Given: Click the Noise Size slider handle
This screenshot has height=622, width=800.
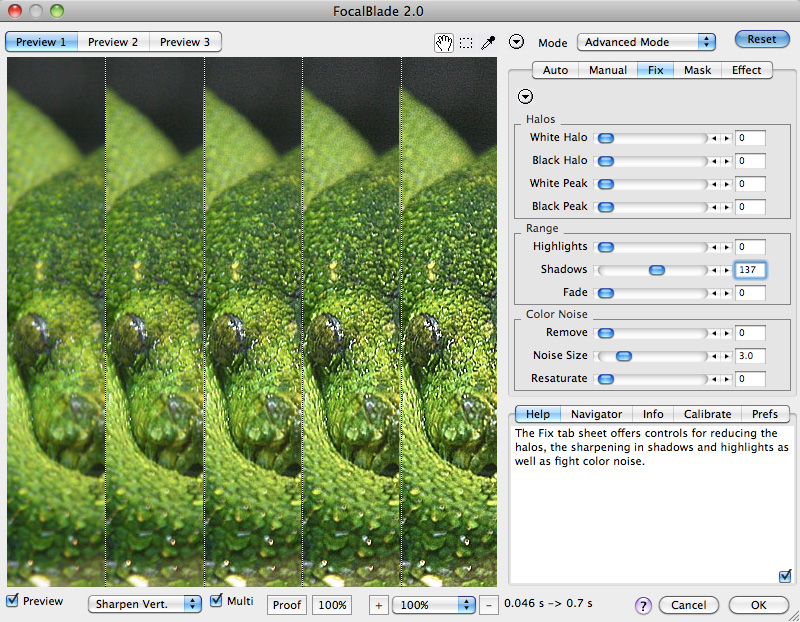Looking at the screenshot, I should click(624, 356).
